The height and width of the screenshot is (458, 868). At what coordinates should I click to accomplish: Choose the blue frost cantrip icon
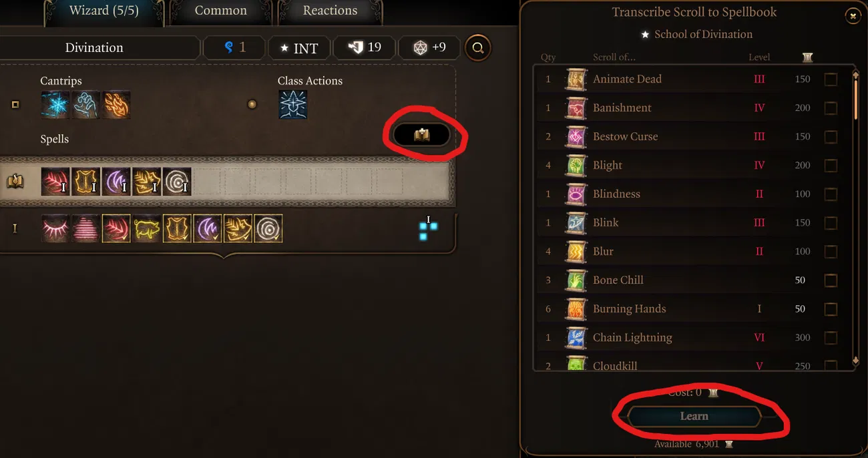point(55,105)
